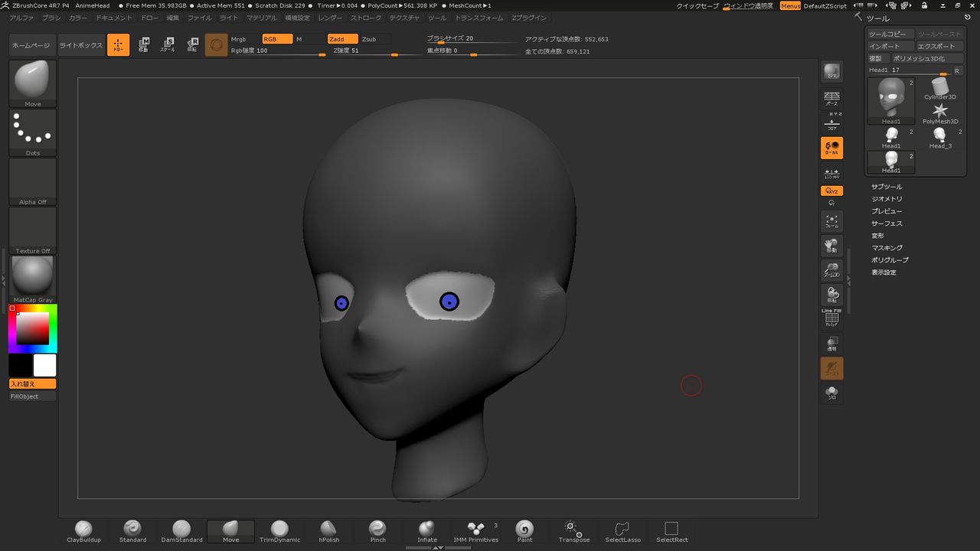Open the ツール menu
980x551 pixels.
(436, 18)
